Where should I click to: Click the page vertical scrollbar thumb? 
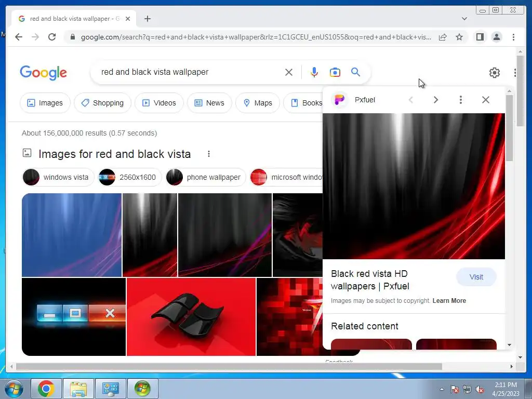click(520, 91)
